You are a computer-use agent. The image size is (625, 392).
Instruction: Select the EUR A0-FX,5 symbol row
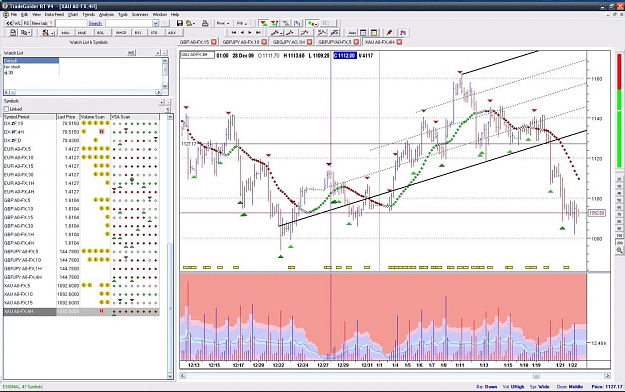[81, 149]
